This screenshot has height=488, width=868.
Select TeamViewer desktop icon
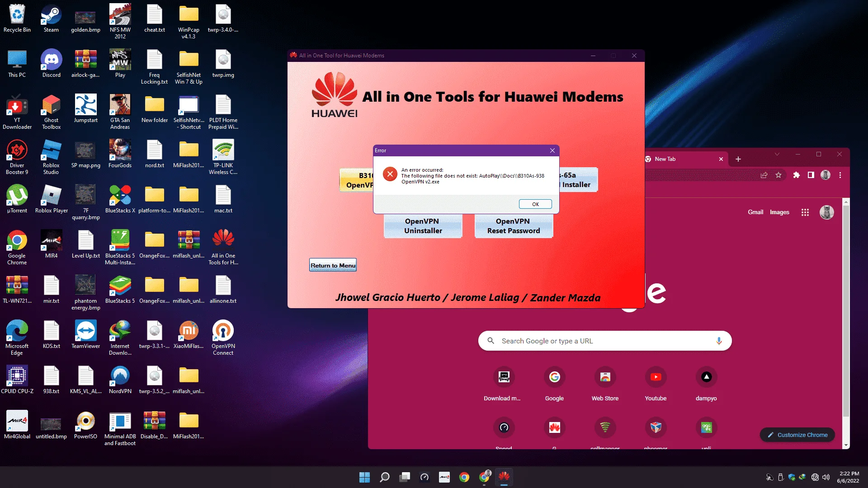coord(85,334)
